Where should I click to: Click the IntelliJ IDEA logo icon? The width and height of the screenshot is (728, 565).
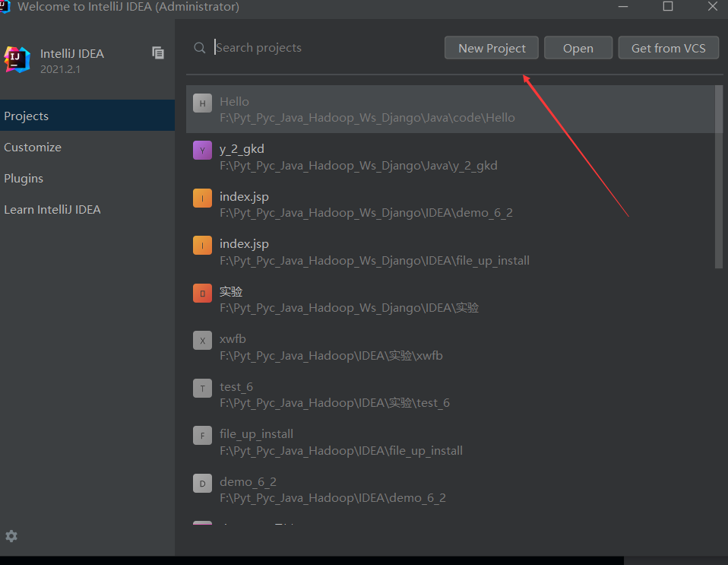(x=17, y=60)
